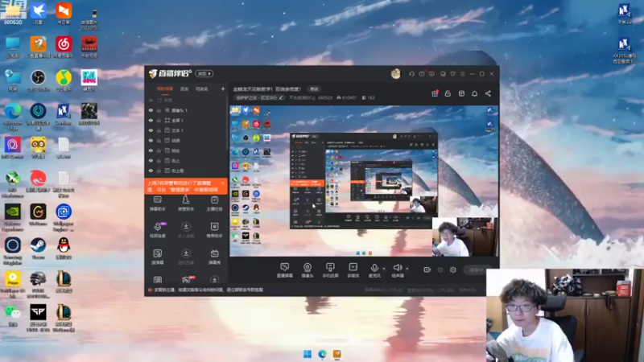The width and height of the screenshot is (644, 362).
Task: Dismiss the orange notification with X
Action: point(223,183)
